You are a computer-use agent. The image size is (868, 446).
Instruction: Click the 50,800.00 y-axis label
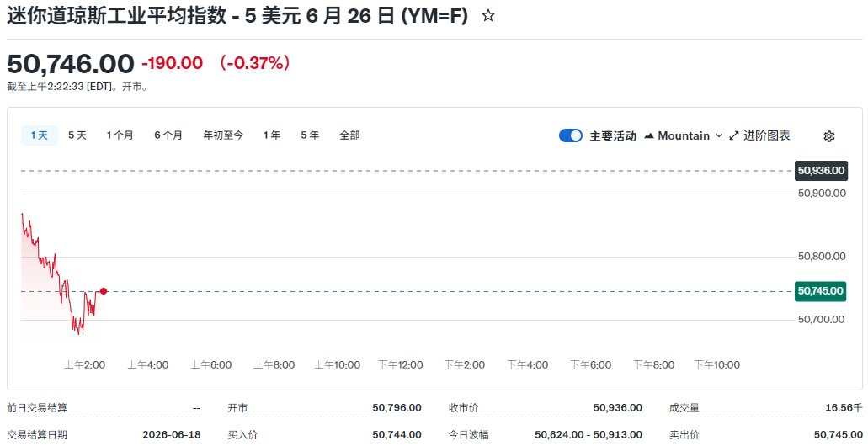click(822, 256)
